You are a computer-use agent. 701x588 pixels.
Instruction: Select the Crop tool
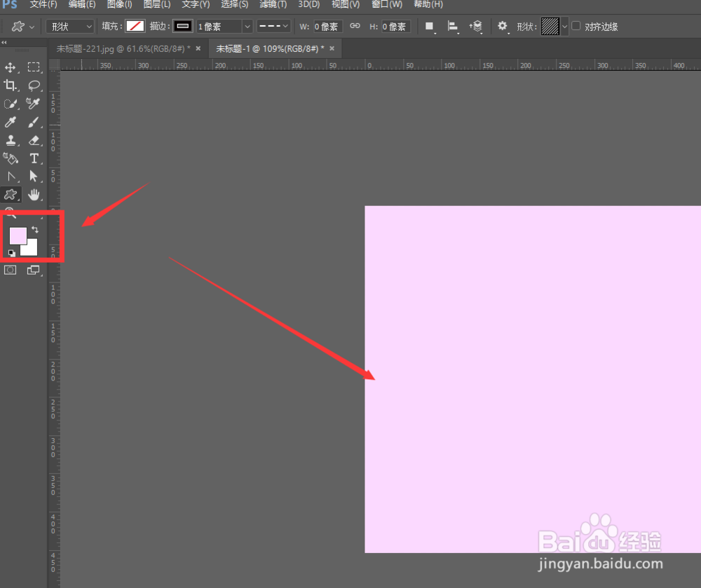(x=11, y=86)
